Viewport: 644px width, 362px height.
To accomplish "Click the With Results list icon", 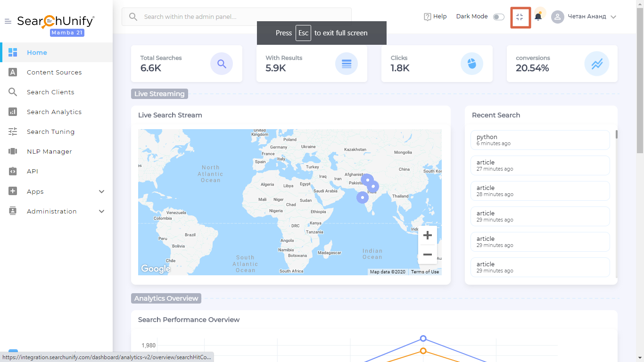I will point(347,64).
